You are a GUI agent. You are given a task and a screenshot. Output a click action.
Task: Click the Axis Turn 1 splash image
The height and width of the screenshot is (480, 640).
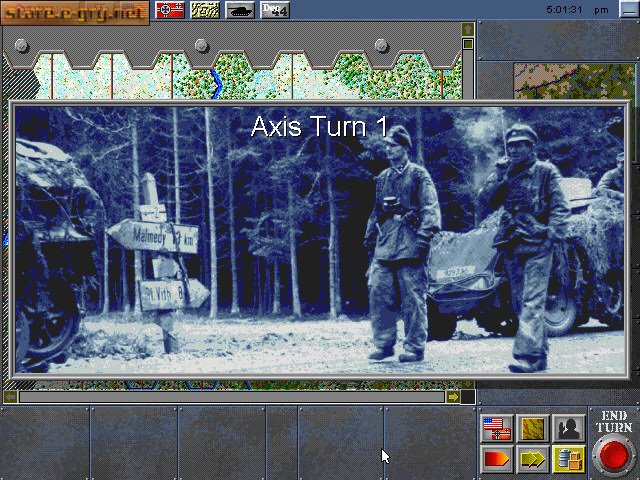(320, 240)
